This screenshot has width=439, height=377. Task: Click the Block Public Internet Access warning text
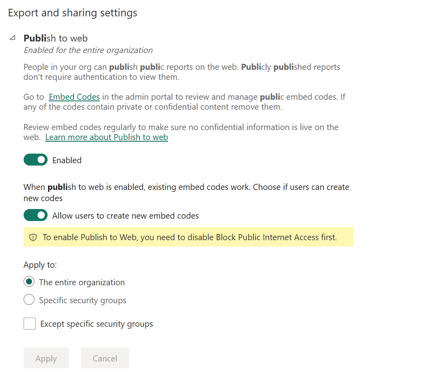tap(190, 237)
